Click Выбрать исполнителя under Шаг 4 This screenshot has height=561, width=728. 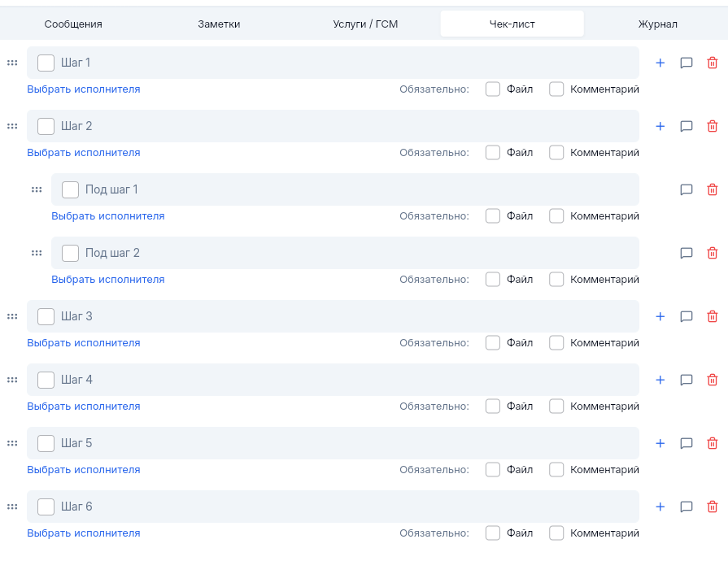83,406
